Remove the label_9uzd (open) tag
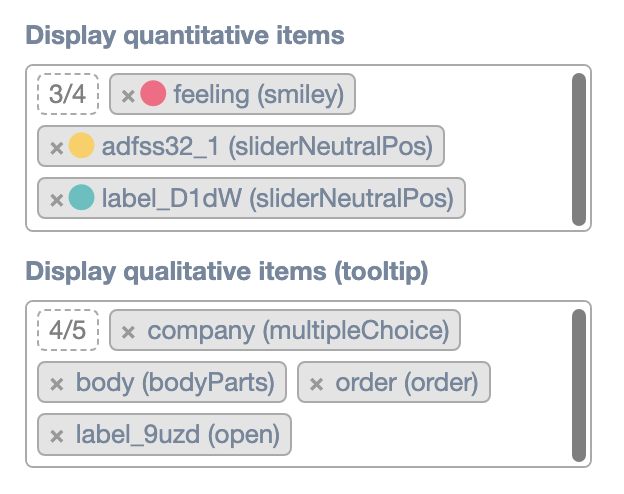 [x=57, y=435]
